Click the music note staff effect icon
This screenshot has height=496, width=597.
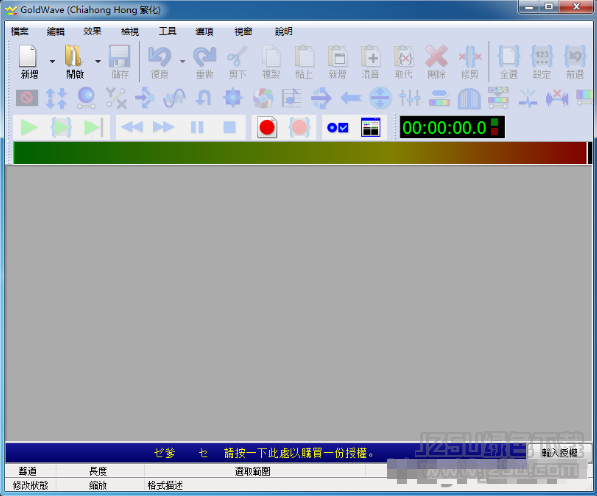click(x=292, y=98)
